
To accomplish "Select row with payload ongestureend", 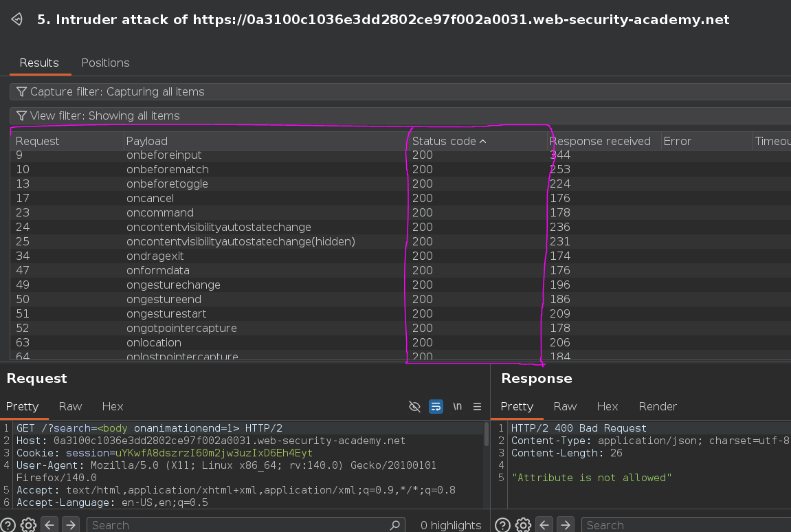I will coord(401,299).
